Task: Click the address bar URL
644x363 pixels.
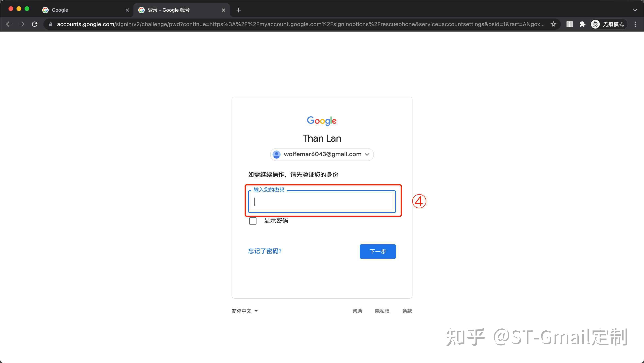Action: [x=300, y=24]
